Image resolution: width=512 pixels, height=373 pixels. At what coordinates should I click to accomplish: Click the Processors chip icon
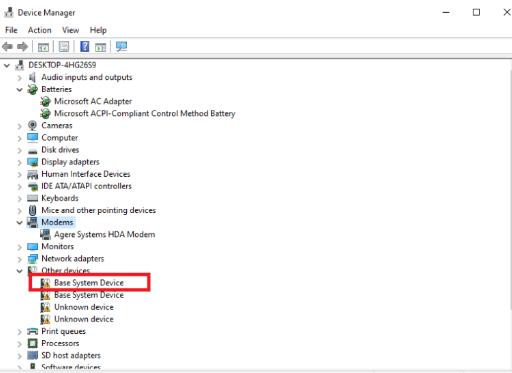click(x=33, y=343)
